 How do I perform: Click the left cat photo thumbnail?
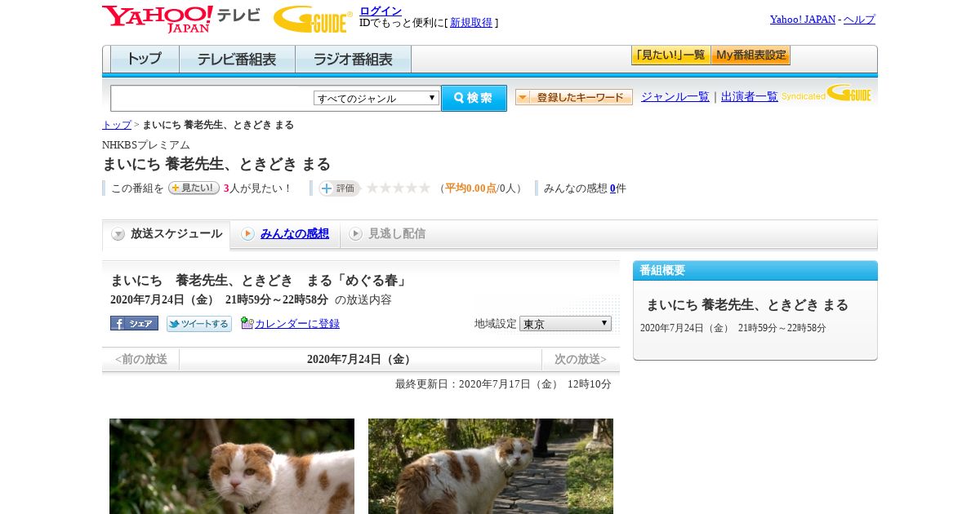tap(232, 466)
